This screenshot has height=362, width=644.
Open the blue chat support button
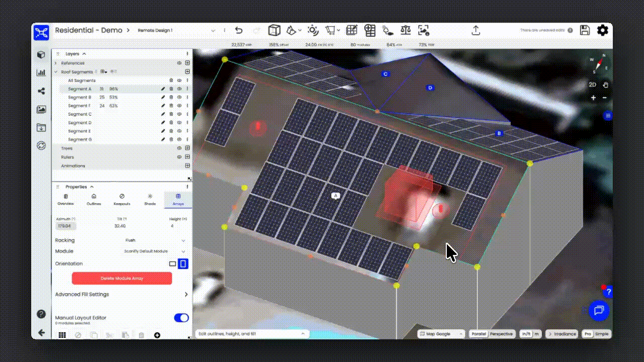point(599,310)
